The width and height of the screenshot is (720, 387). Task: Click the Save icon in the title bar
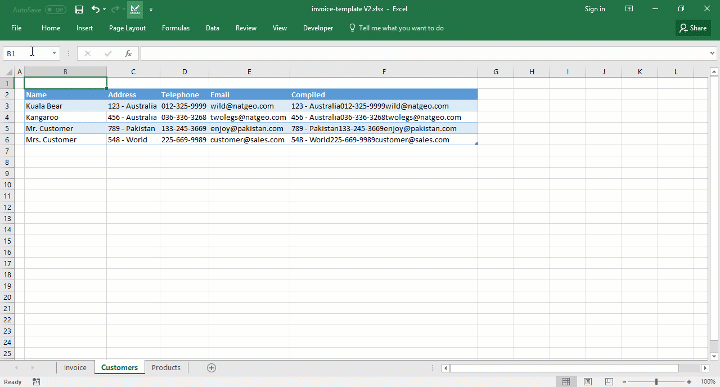click(x=79, y=9)
